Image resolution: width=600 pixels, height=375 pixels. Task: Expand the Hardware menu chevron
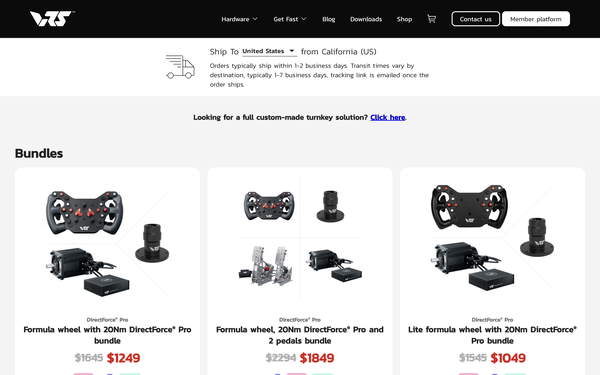pos(255,19)
